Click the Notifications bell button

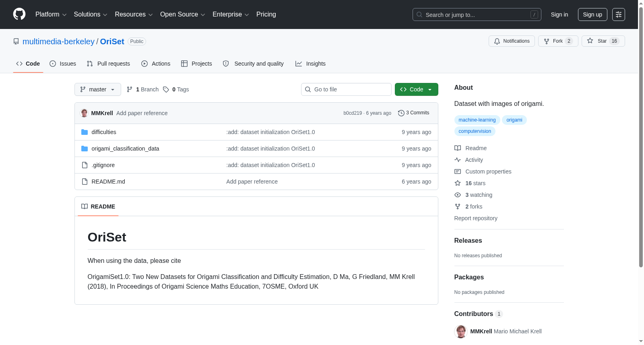coord(512,41)
